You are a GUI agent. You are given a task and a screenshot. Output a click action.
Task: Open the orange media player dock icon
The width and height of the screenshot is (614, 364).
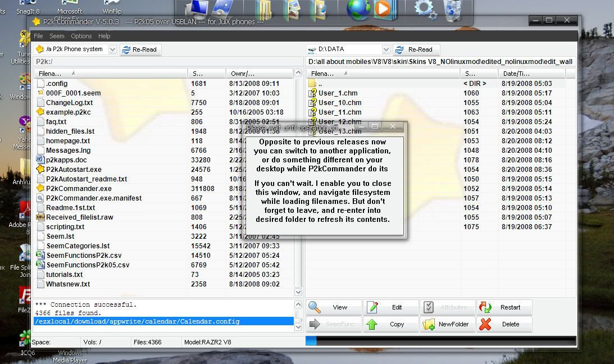[385, 10]
